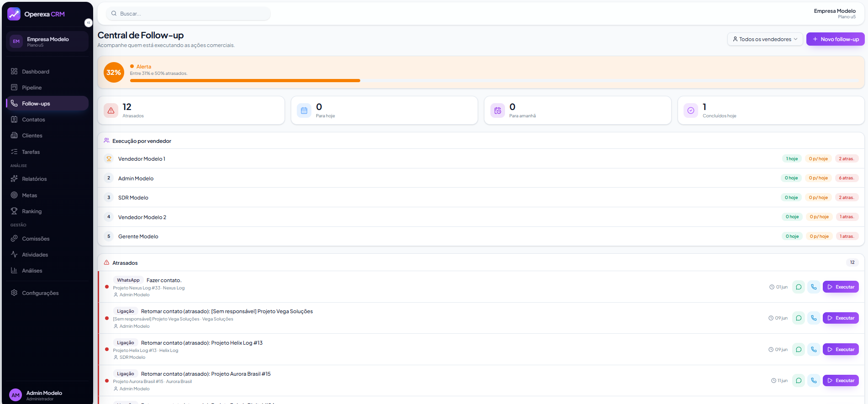The image size is (868, 404).
Task: Click the search magnifier icon
Action: 114,14
